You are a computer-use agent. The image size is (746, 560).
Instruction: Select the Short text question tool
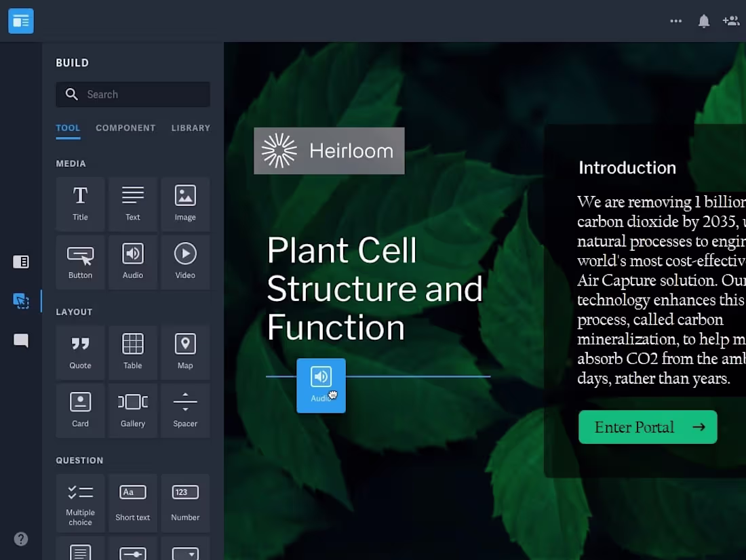pos(132,503)
